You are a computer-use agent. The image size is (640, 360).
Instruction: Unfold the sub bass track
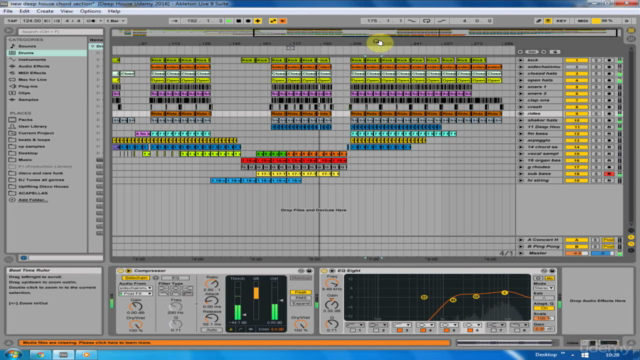click(x=520, y=174)
